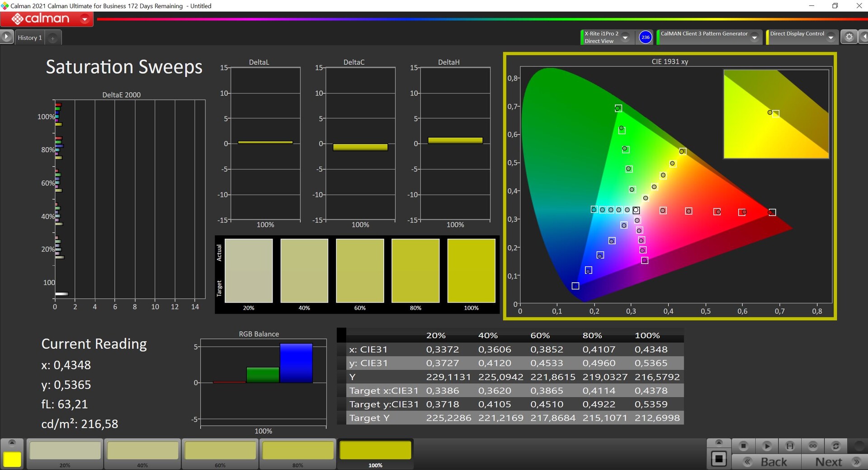Click the play arrow beside History 1
The height and width of the screenshot is (470, 868).
coord(6,37)
